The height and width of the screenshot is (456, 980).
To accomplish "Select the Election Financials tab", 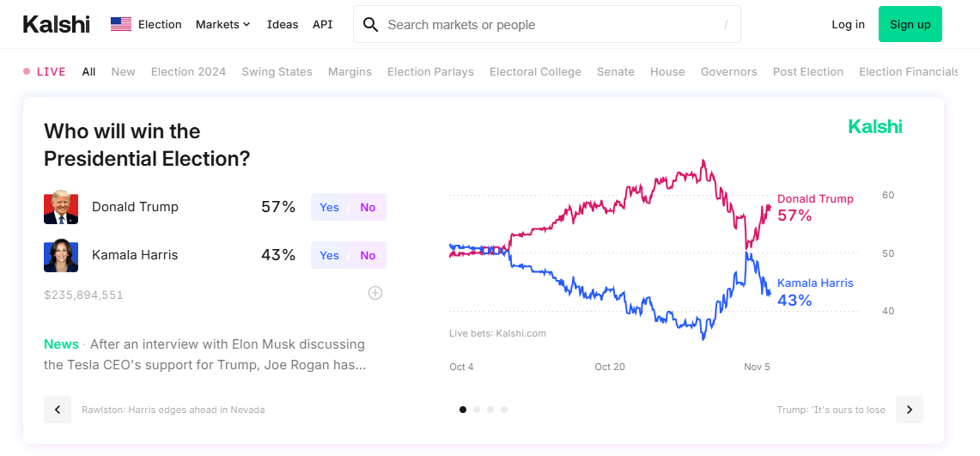I will tap(909, 72).
